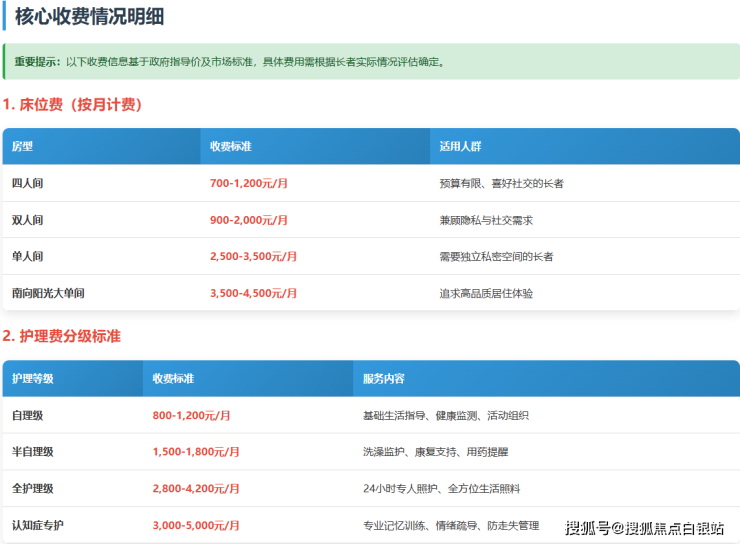The width and height of the screenshot is (740, 544).
Task: Click the 追求高品质居住体验 description
Action: pos(486,293)
